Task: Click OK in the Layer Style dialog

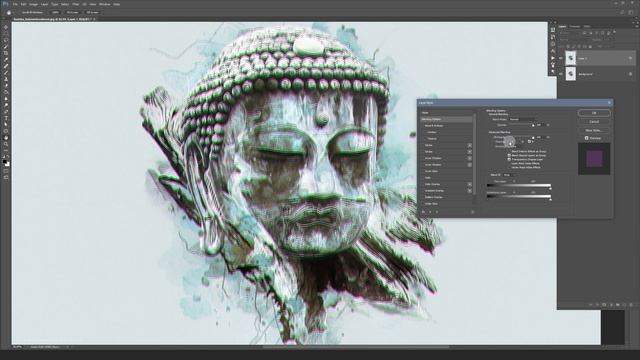Action: pyautogui.click(x=594, y=113)
